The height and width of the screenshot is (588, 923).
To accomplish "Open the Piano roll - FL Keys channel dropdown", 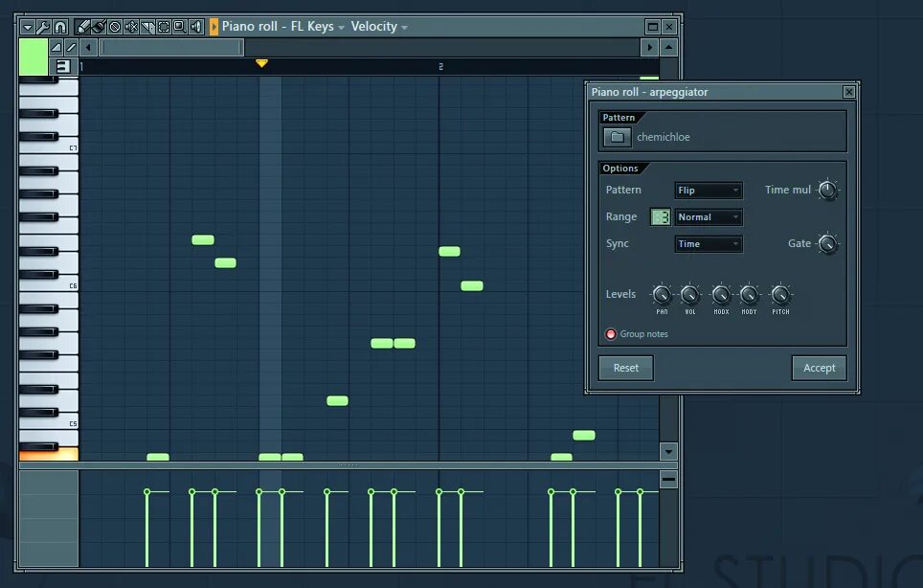I will pos(283,27).
